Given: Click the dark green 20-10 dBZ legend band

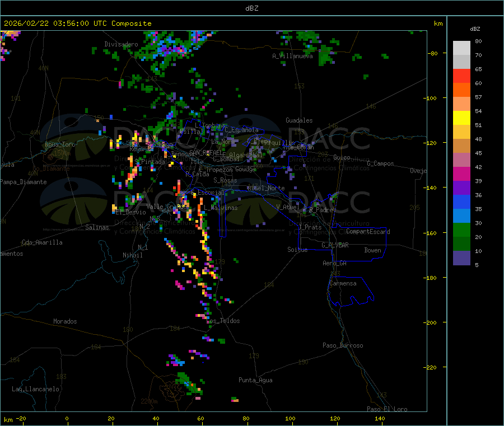Looking at the screenshot, I should tap(461, 244).
